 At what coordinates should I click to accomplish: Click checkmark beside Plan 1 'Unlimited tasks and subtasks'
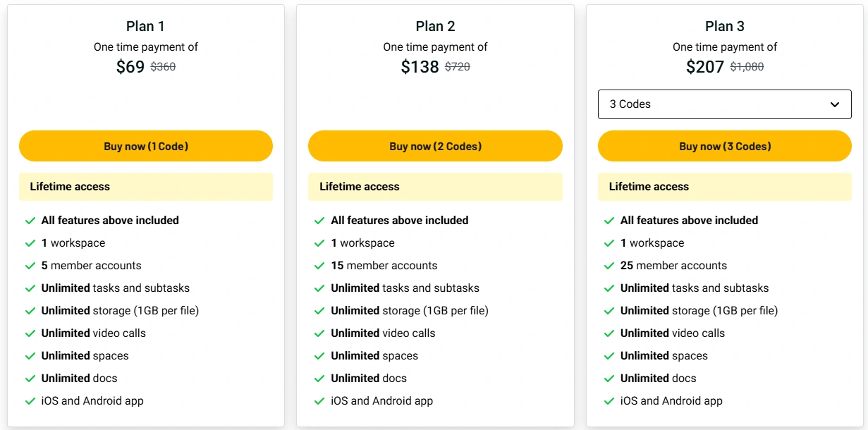30,288
